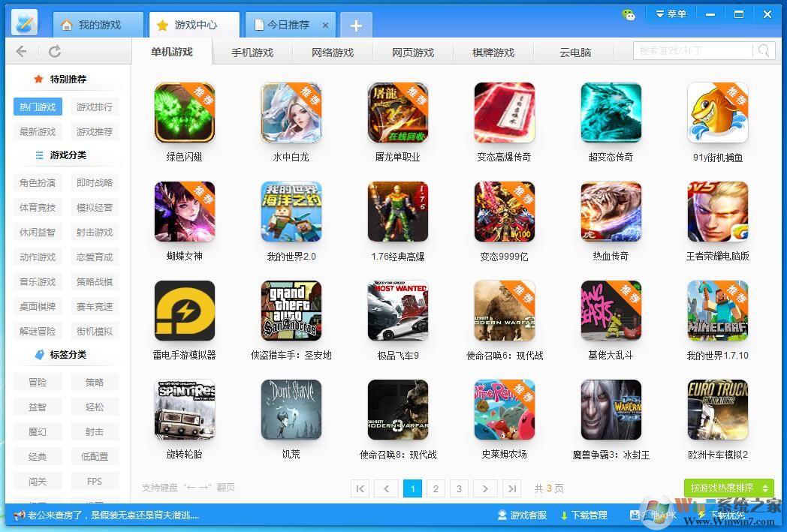
Task: Browse the 角色扮演 game category
Action: coord(37,182)
